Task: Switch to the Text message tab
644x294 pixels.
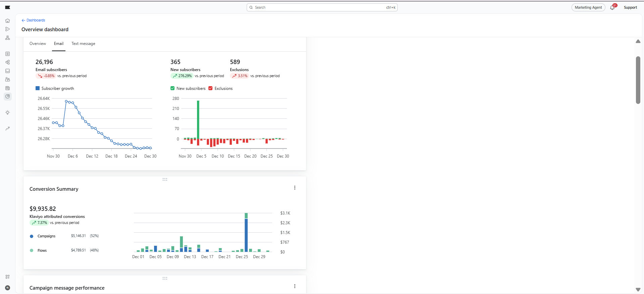Action: [83, 44]
